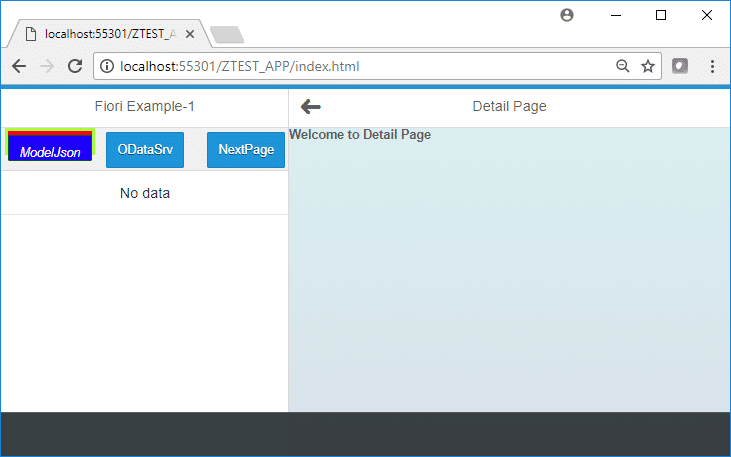Click the extension icon beside the star

[680, 67]
